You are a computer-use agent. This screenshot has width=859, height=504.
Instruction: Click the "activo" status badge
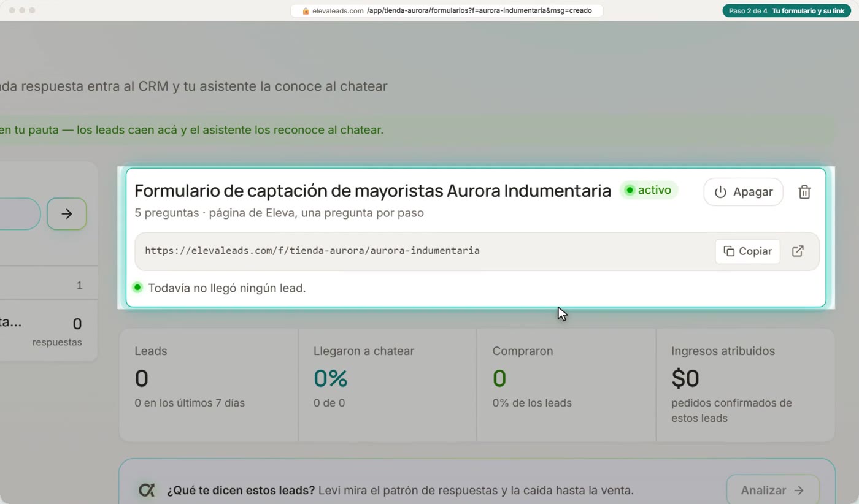pos(649,190)
